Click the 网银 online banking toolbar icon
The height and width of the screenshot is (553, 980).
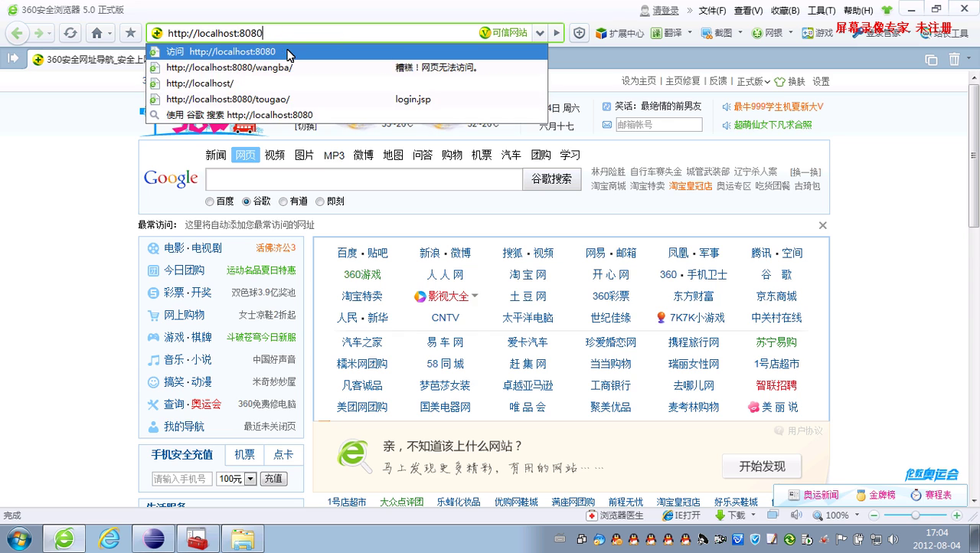pyautogui.click(x=767, y=33)
